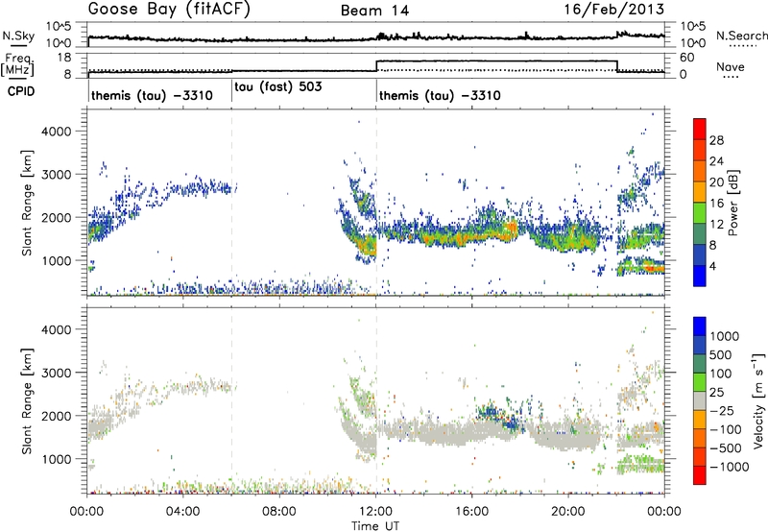
Task: Click the '-500' tick on Velocity color bar
Action: pyautogui.click(x=726, y=447)
